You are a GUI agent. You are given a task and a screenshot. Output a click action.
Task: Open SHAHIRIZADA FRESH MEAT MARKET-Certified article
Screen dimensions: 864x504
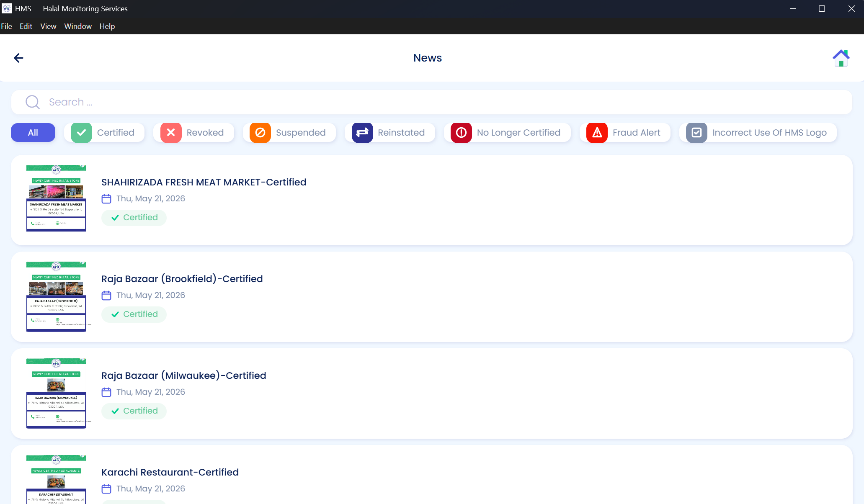pyautogui.click(x=204, y=183)
